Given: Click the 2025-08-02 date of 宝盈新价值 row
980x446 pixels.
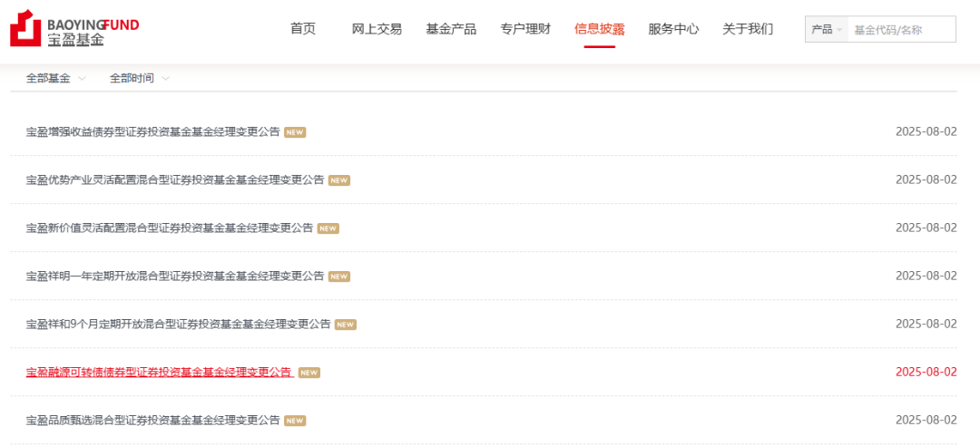Looking at the screenshot, I should (926, 228).
